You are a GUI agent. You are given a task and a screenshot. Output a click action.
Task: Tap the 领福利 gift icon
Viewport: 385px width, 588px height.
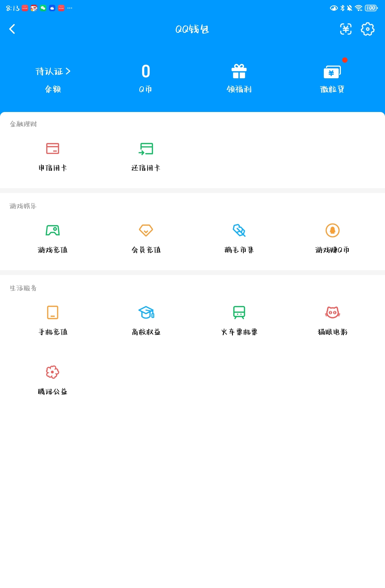(x=239, y=71)
